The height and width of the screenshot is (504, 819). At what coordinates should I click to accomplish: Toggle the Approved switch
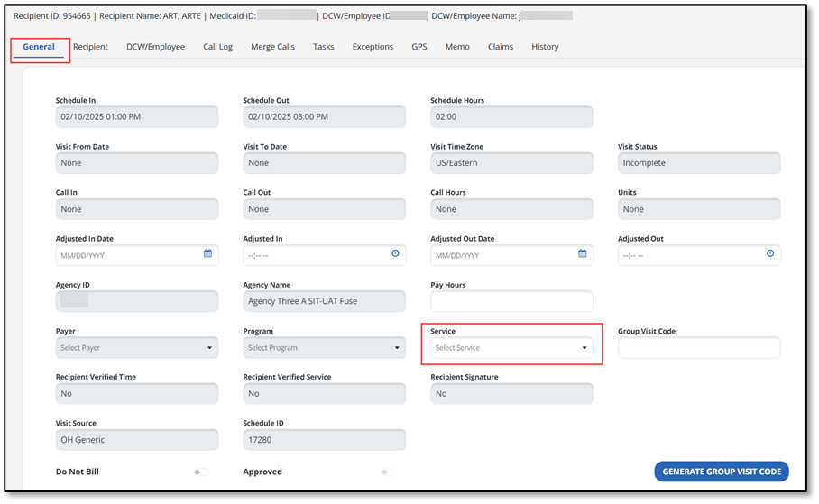click(x=388, y=472)
